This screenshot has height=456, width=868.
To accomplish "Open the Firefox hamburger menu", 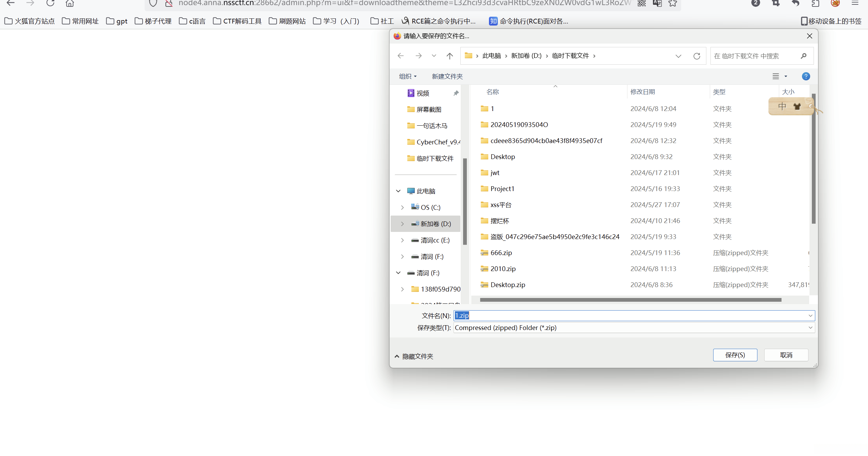I will pos(855,3).
